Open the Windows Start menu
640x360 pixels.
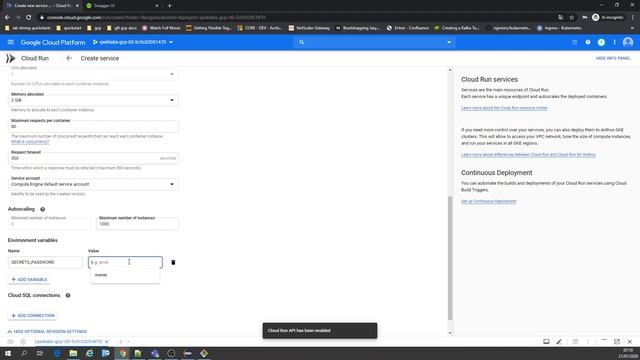coord(8,353)
